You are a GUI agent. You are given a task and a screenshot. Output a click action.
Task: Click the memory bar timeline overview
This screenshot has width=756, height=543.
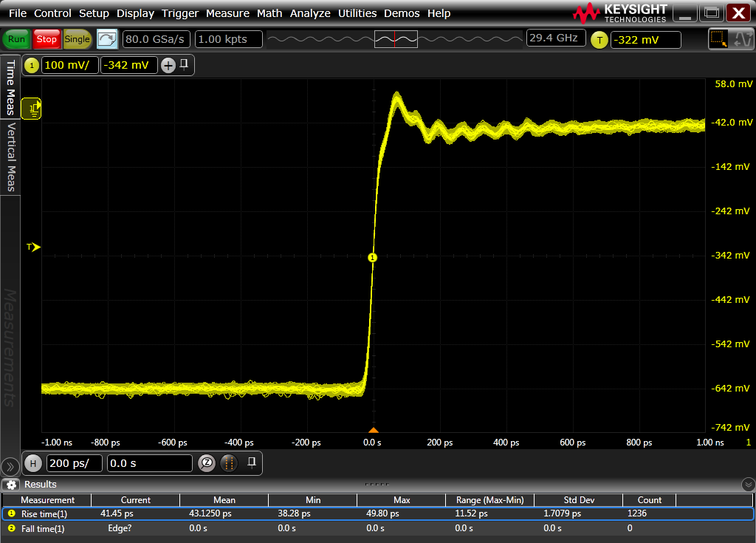(x=396, y=39)
